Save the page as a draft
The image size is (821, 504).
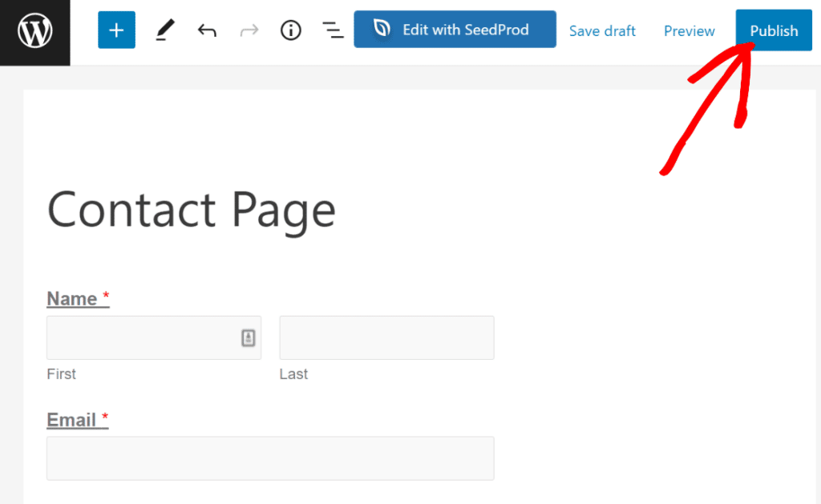(x=602, y=30)
